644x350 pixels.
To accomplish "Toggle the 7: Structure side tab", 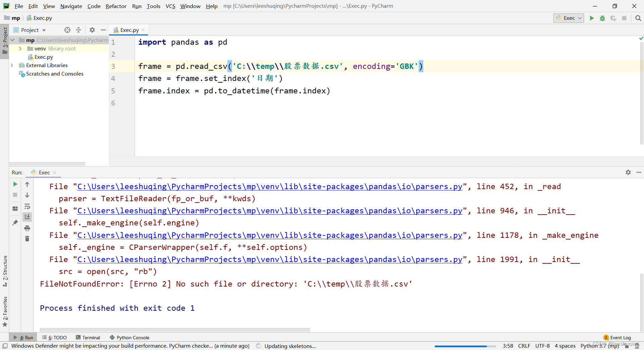I will coord(5,271).
